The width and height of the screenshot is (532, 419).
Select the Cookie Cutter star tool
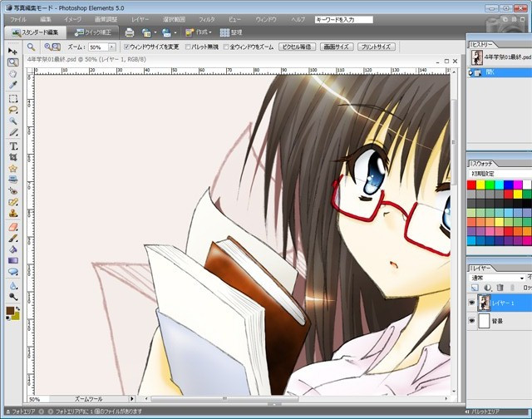pos(13,169)
